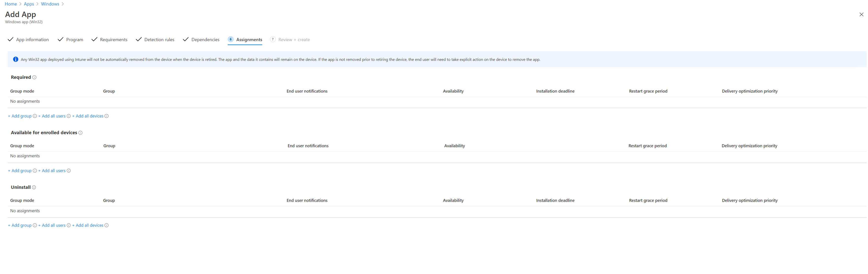Click Required section's Group mode header
Screen dimensions: 868x274
tap(22, 91)
